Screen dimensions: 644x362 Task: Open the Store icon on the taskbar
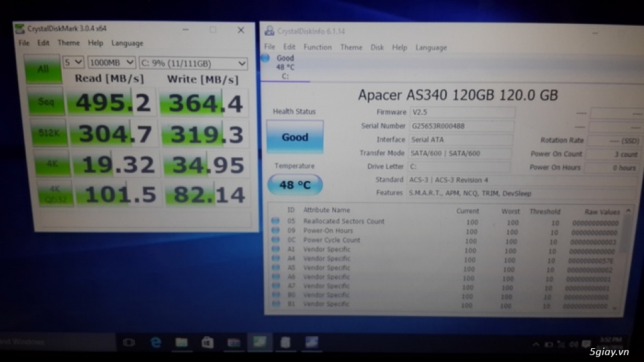tap(208, 342)
